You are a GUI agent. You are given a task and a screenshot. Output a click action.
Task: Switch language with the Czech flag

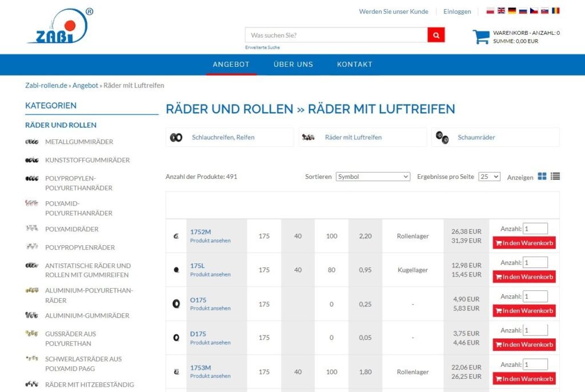[x=534, y=11]
